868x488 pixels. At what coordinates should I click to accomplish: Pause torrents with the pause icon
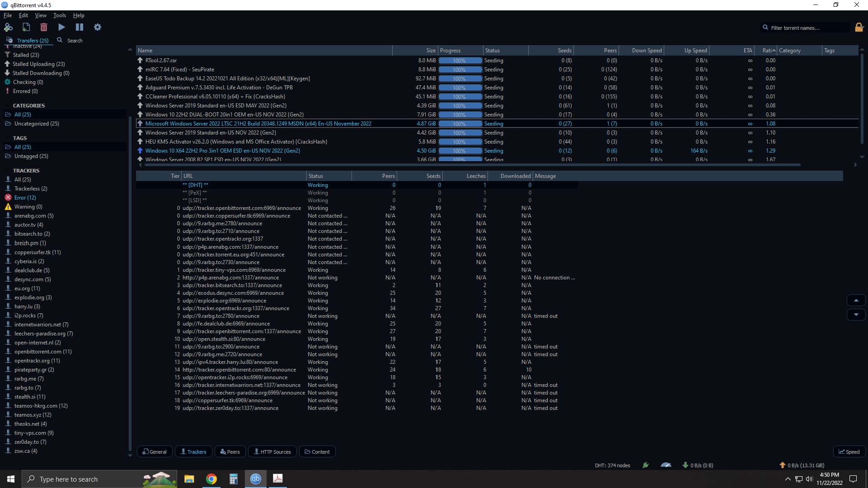(x=80, y=28)
